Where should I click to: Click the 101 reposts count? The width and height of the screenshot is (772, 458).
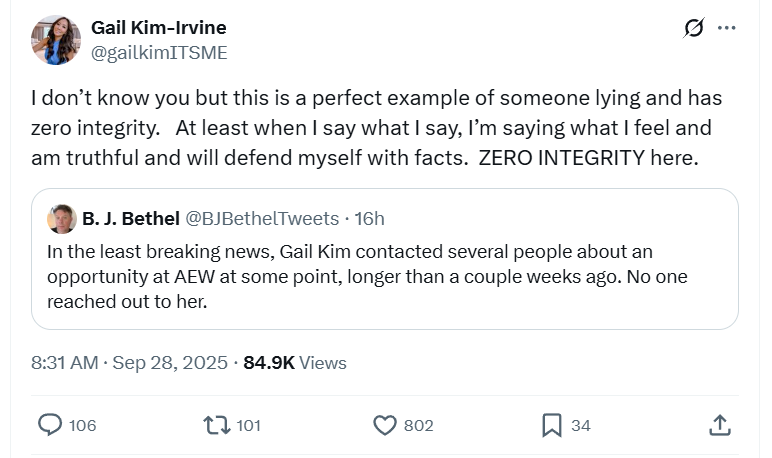[x=248, y=425]
